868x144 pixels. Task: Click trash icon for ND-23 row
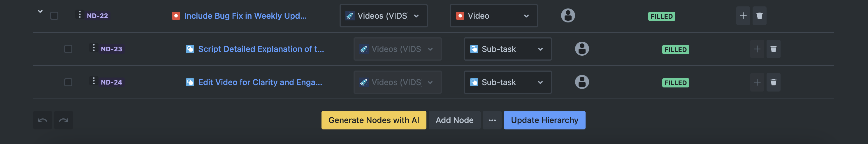pos(773,49)
